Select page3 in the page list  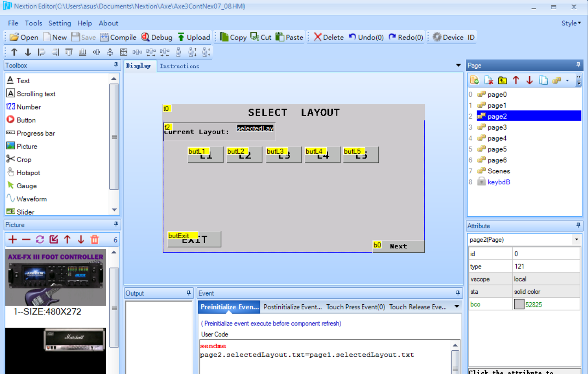click(492, 127)
